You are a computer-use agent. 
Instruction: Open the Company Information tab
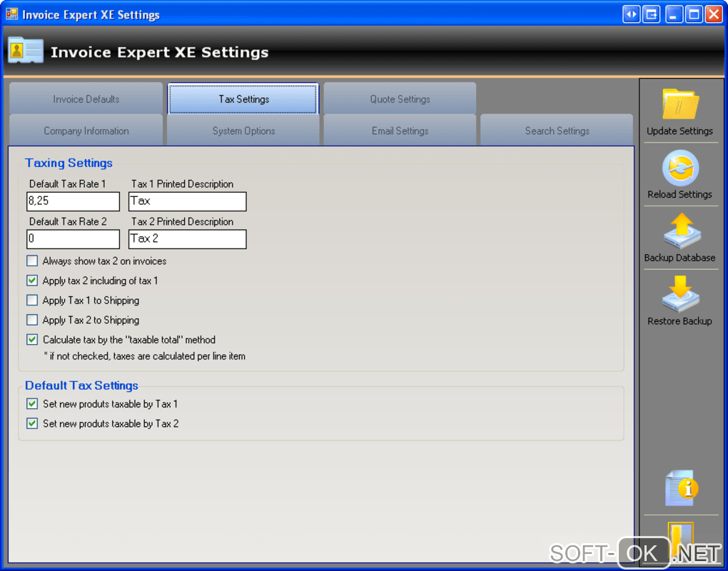coord(86,131)
